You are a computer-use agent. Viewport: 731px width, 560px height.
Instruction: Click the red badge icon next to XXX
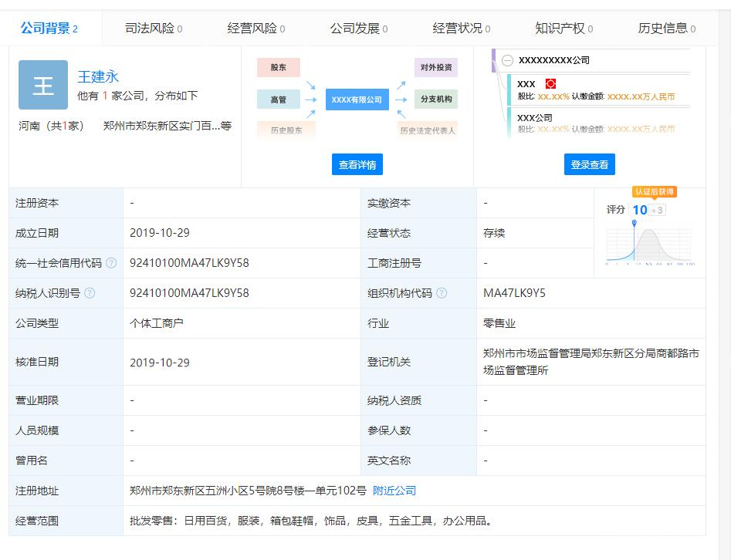(550, 83)
